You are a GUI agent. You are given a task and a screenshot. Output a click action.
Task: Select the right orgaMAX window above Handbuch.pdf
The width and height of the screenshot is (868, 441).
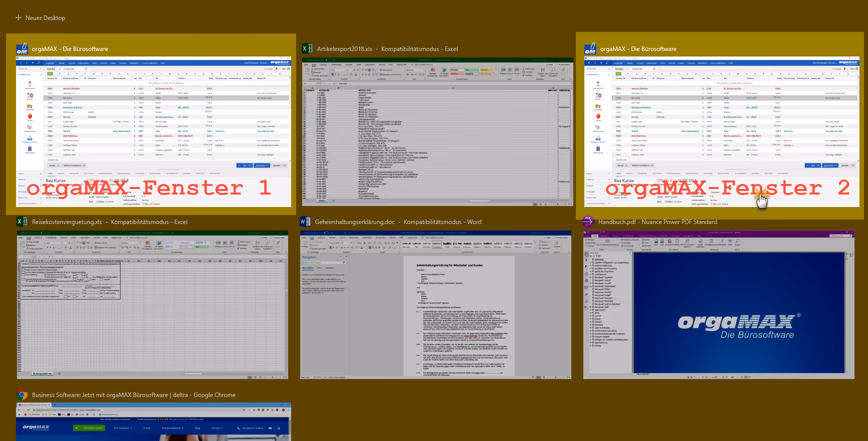pyautogui.click(x=722, y=131)
